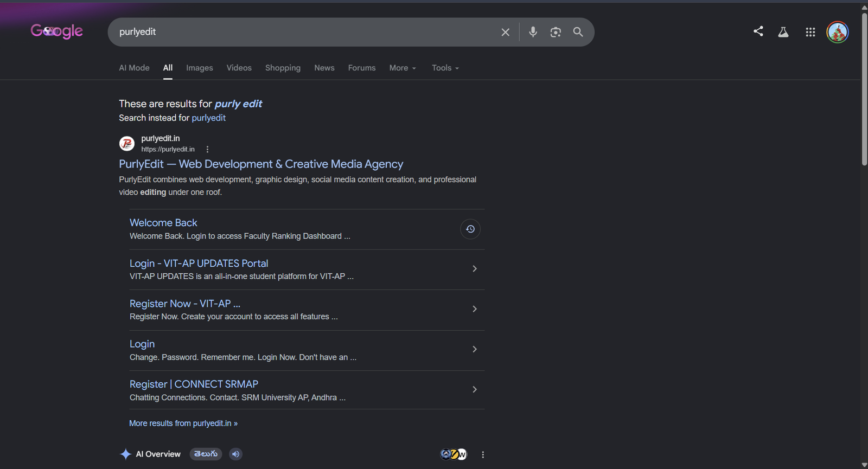Open the Register Now - VIT-AP link
The image size is (868, 469).
[x=185, y=304]
